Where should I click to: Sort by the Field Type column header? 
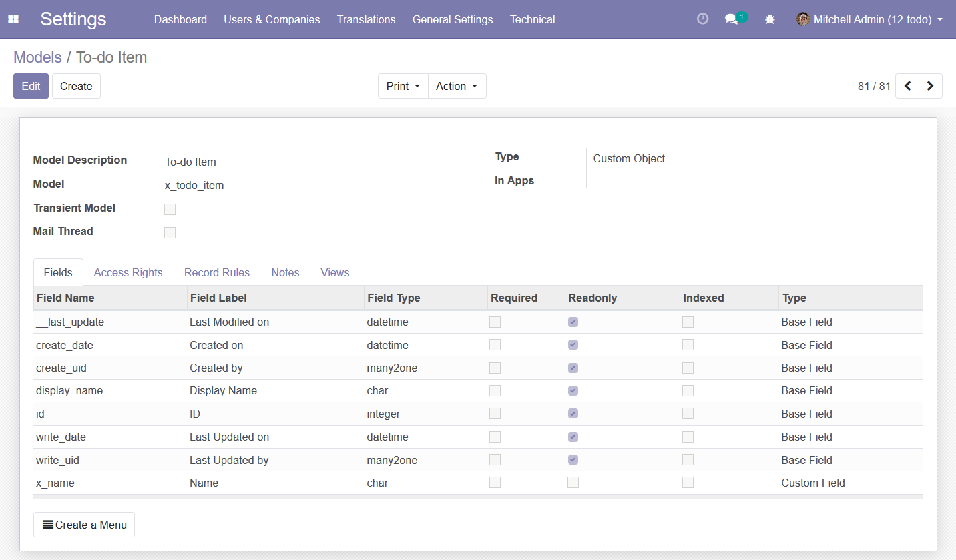(426, 298)
